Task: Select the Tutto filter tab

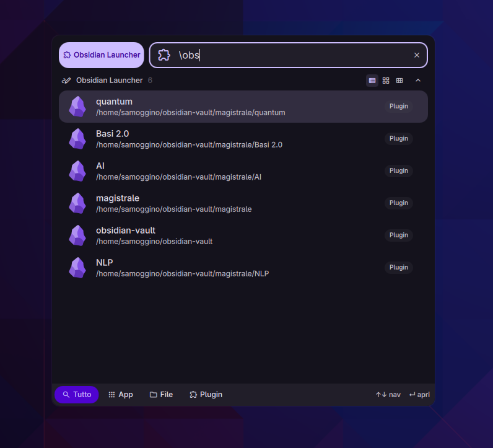Action: (77, 395)
